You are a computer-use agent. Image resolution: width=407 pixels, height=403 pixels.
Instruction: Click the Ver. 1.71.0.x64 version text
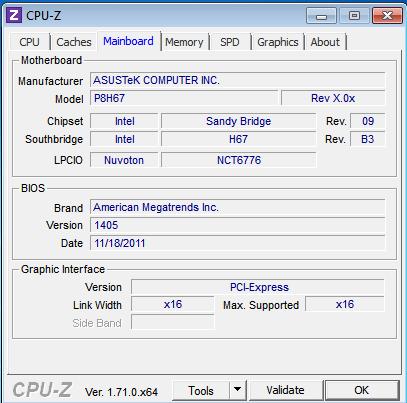click(x=121, y=392)
